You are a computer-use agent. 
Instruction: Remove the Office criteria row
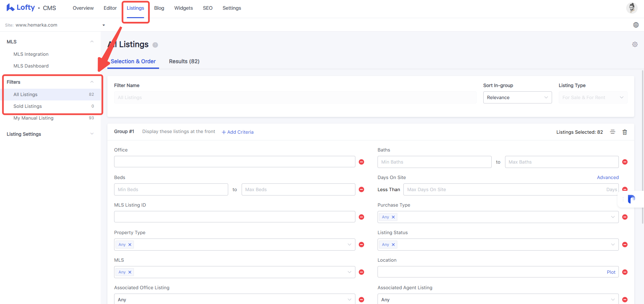click(361, 162)
